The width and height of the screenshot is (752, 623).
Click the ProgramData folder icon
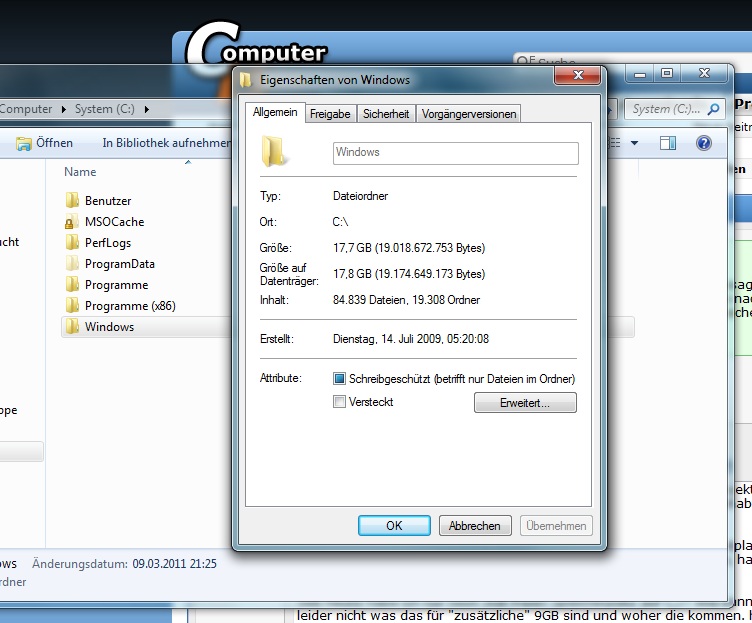point(72,264)
